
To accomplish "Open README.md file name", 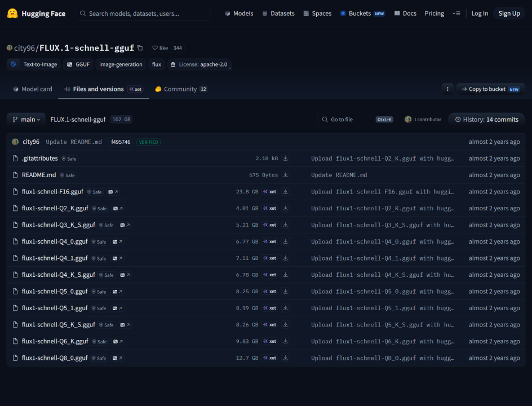I will coord(39,175).
